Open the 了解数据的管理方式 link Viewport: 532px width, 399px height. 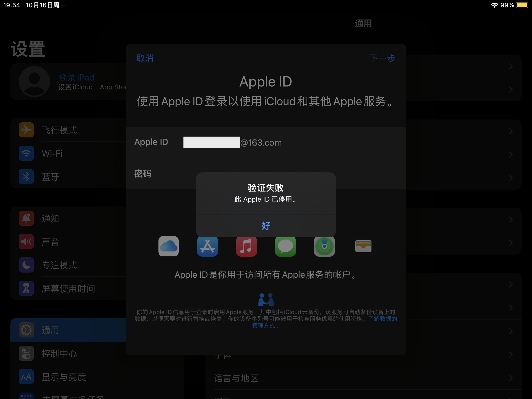(x=382, y=319)
